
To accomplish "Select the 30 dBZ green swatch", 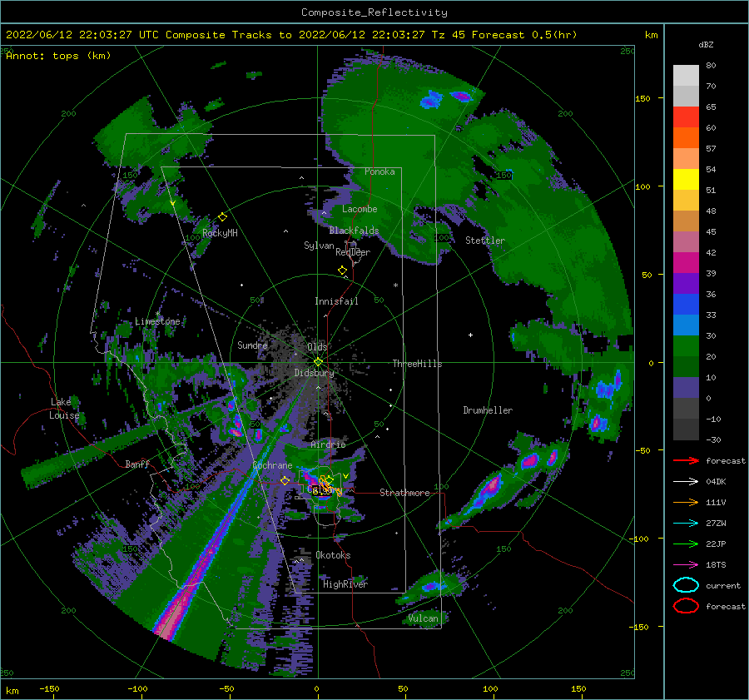I will 686,346.
